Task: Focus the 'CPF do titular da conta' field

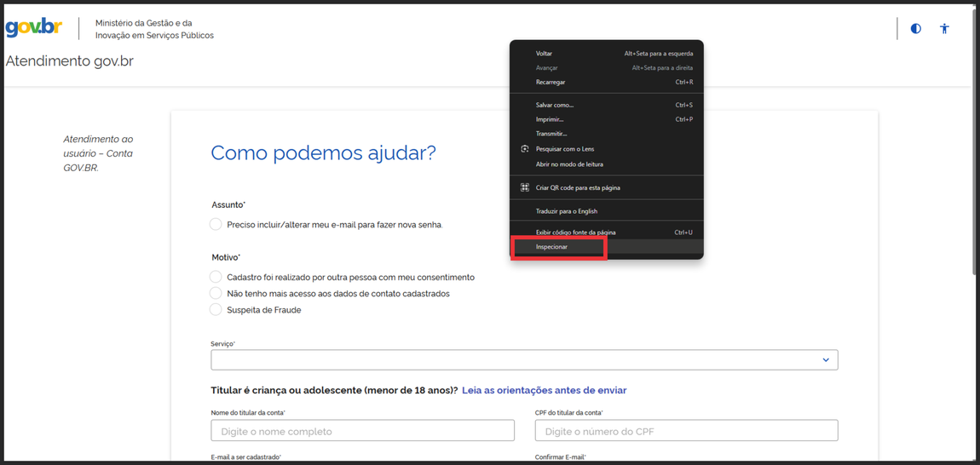Action: [x=686, y=431]
